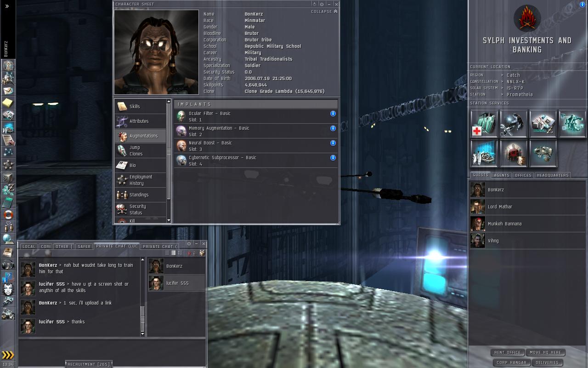The height and width of the screenshot is (368, 588).
Task: Show info for Memory Augmentation - Basic
Action: pyautogui.click(x=333, y=128)
